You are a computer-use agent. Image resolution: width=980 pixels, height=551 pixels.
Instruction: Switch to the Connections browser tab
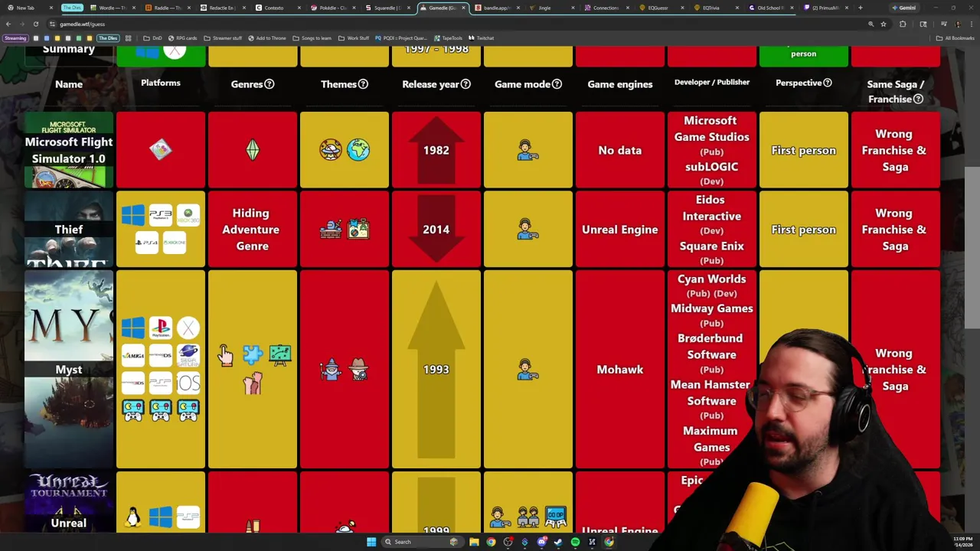(x=606, y=8)
